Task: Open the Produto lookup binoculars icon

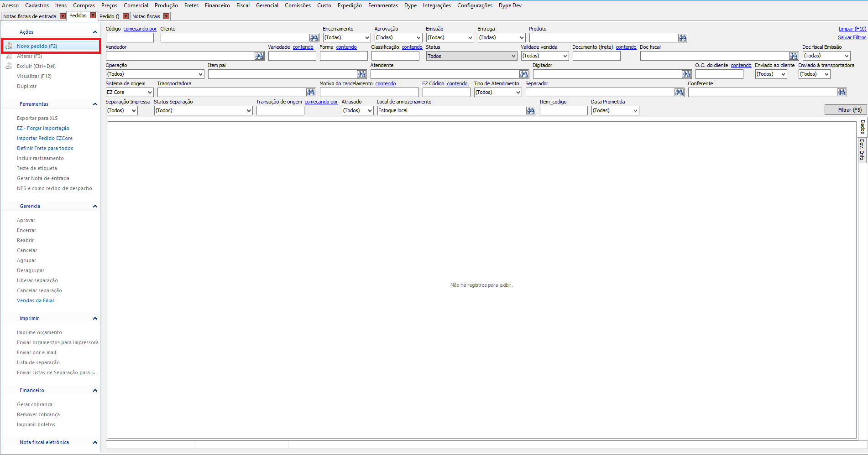Action: click(x=683, y=38)
